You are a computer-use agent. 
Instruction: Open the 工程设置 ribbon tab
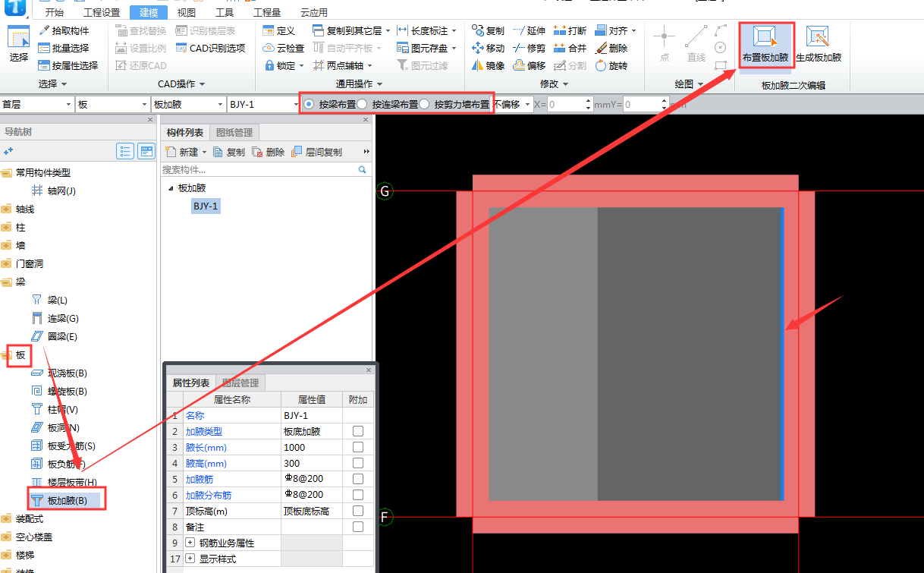pos(102,12)
